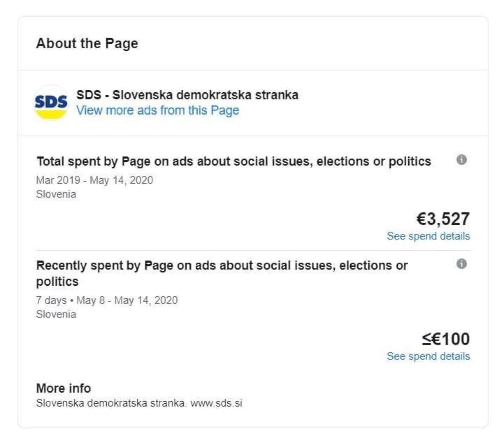Open info icon beside Recently spent by Page
Viewport: 504px width, 438px height.
tap(462, 264)
